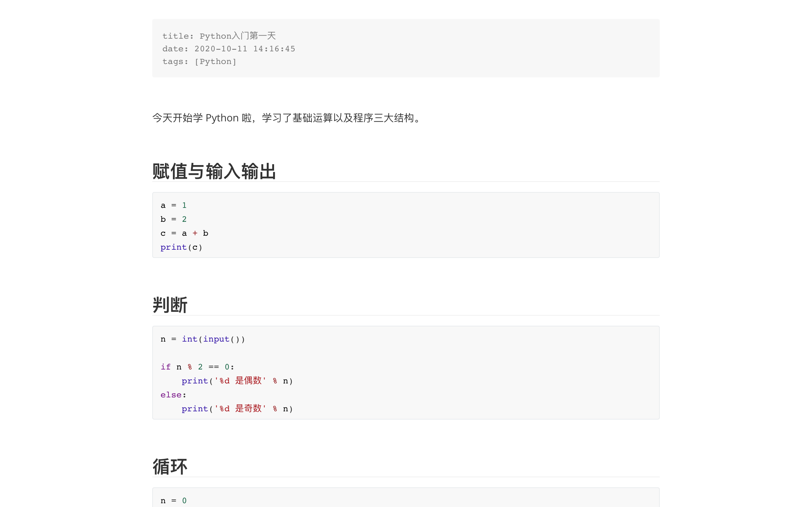This screenshot has height=507, width=812.
Task: Click the heading 赋值与输入输出
Action: coord(214,171)
